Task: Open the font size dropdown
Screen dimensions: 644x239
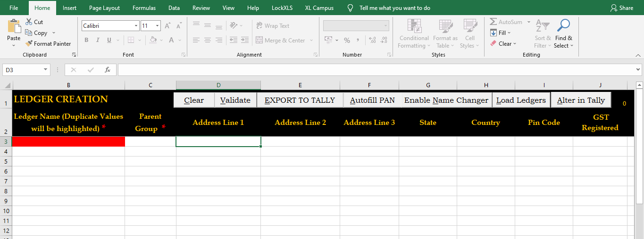Action: coord(158,26)
